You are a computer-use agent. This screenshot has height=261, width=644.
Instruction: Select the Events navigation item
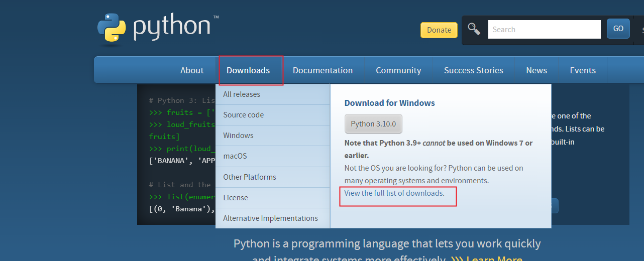pos(583,70)
